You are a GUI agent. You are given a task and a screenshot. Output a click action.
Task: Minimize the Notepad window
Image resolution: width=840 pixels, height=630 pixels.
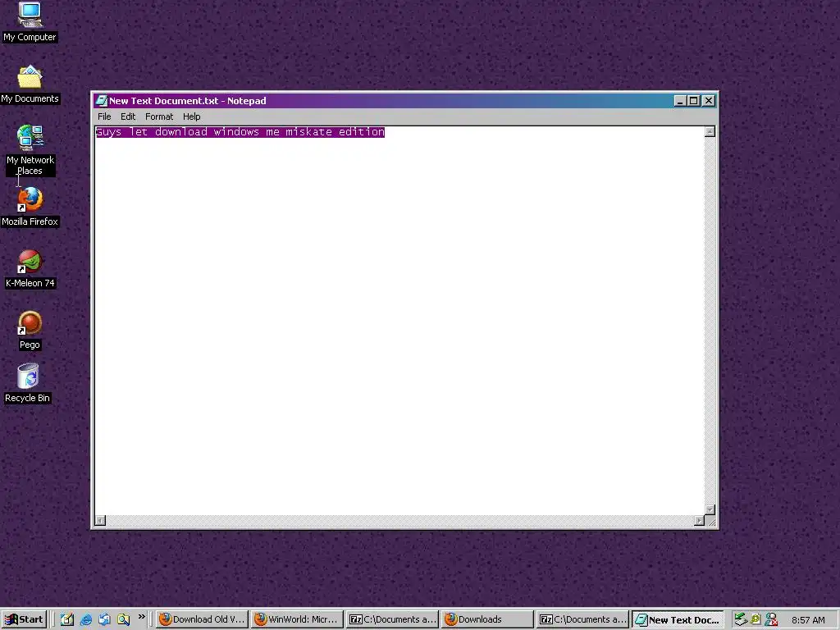680,101
